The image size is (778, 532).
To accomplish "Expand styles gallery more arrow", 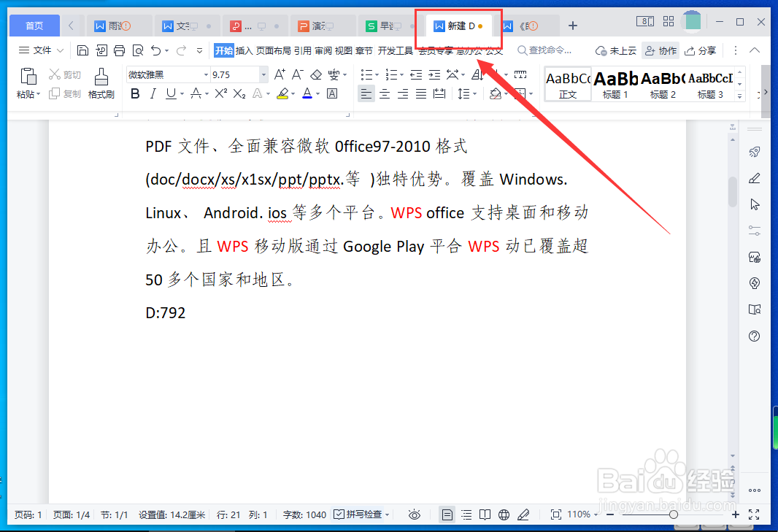I will tap(740, 96).
